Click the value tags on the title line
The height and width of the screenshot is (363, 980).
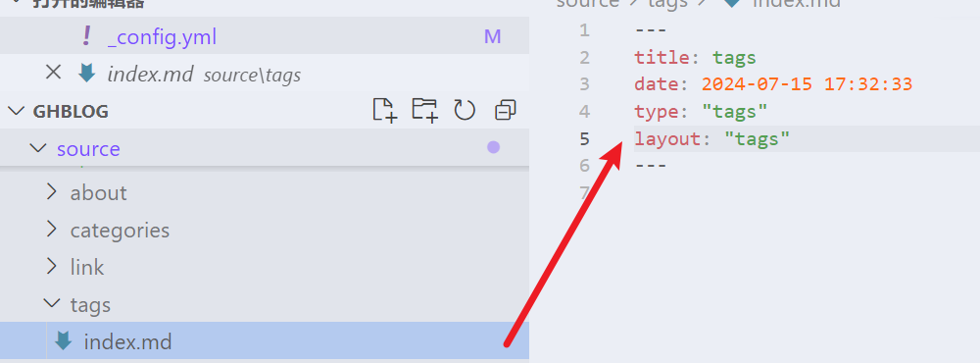734,58
